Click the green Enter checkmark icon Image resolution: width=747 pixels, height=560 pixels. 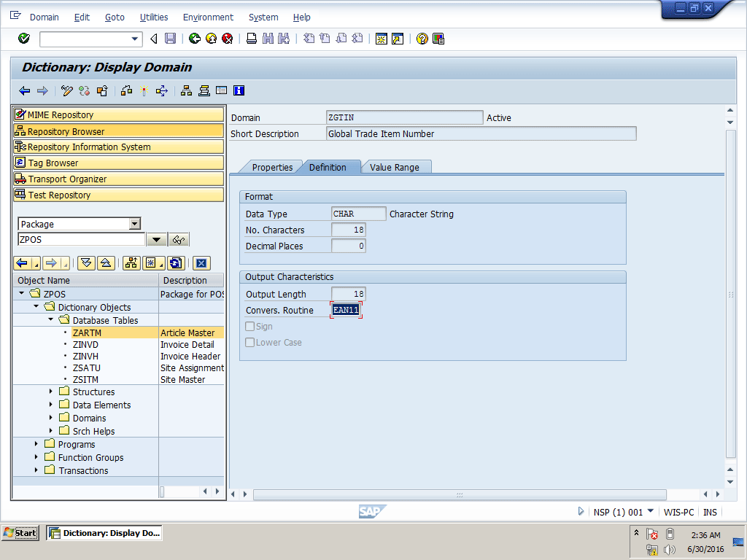point(23,39)
